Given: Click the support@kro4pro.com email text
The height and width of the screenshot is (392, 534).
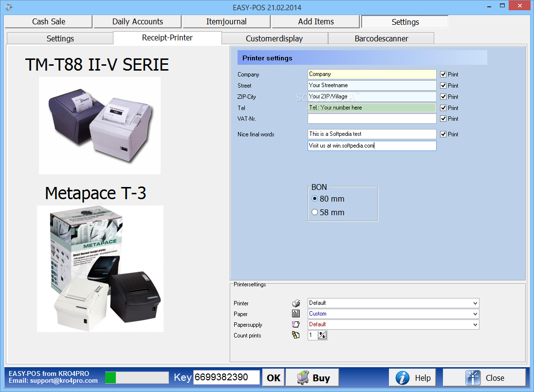Looking at the screenshot, I should coord(64,381).
